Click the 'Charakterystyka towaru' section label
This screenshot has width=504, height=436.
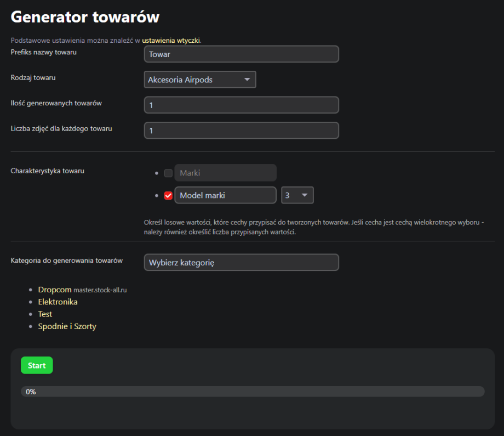47,171
